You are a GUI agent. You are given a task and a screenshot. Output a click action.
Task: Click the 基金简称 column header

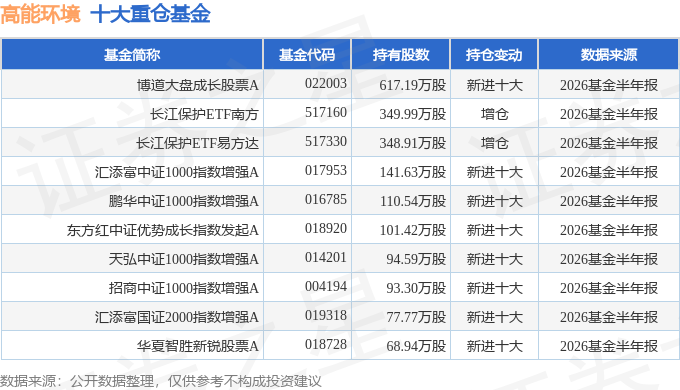point(132,55)
